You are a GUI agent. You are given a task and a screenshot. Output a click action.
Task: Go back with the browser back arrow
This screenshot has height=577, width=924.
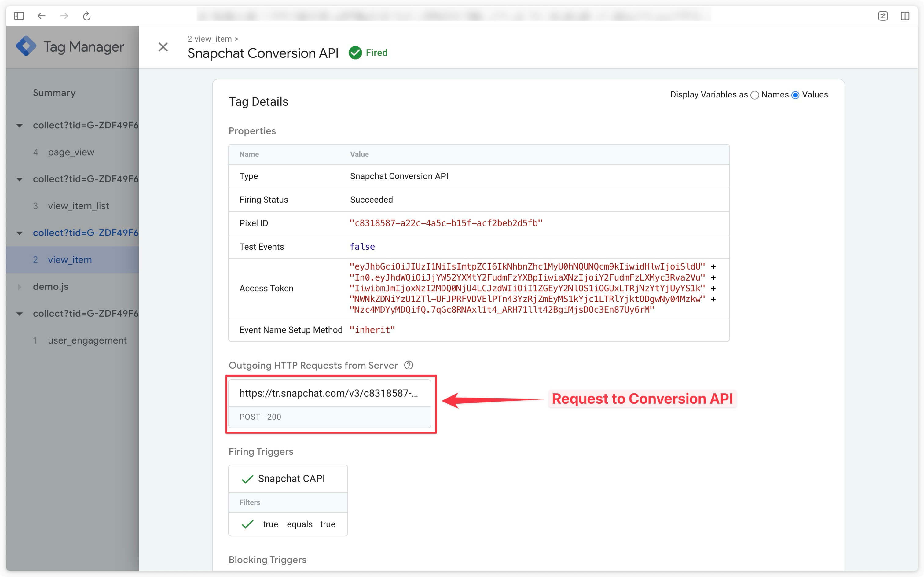point(41,16)
